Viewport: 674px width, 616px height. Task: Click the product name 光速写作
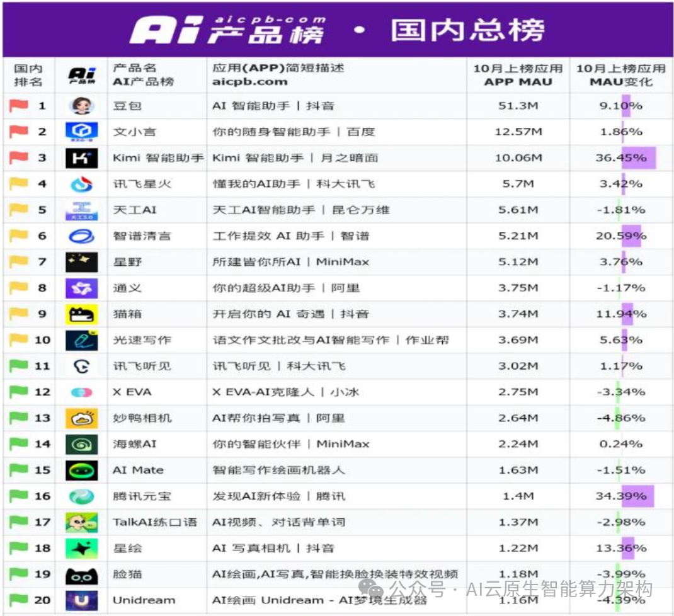[x=142, y=340]
